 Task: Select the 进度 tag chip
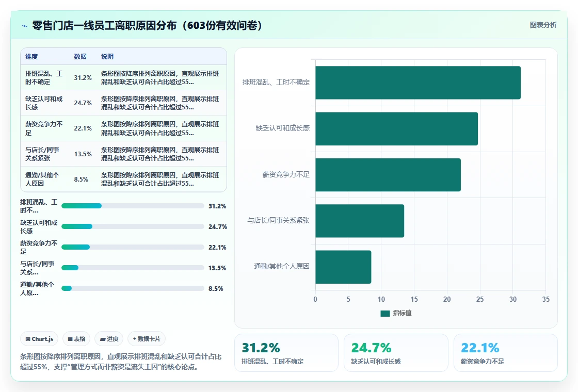click(x=109, y=339)
